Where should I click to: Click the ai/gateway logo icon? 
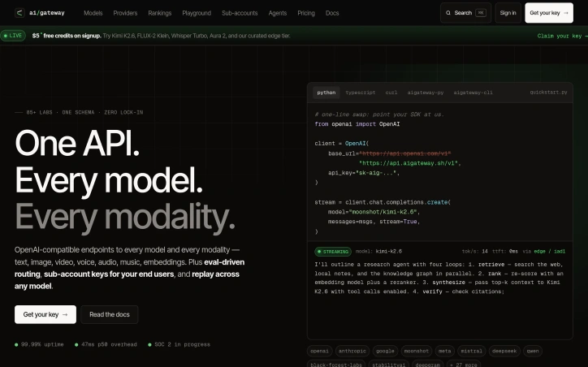click(x=19, y=13)
